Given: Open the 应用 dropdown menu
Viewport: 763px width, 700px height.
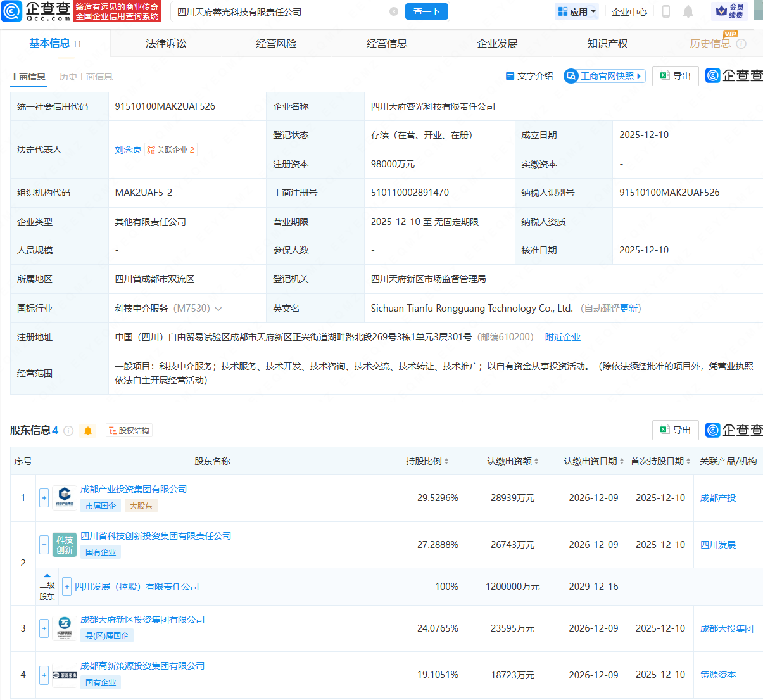Looking at the screenshot, I should (576, 11).
